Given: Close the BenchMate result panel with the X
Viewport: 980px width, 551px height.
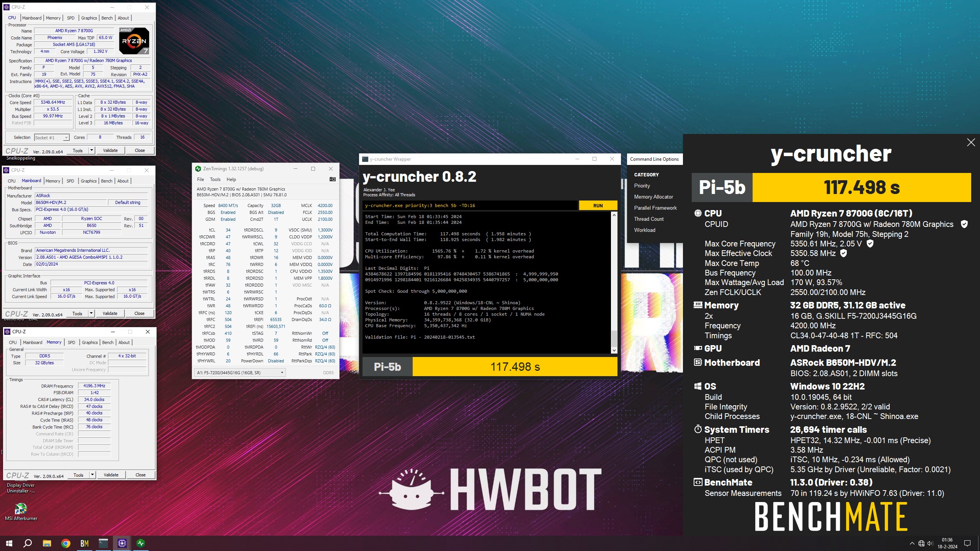Looking at the screenshot, I should tap(971, 142).
